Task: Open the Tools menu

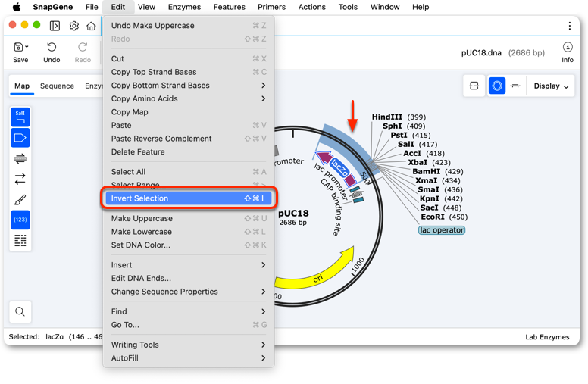Action: tap(348, 7)
